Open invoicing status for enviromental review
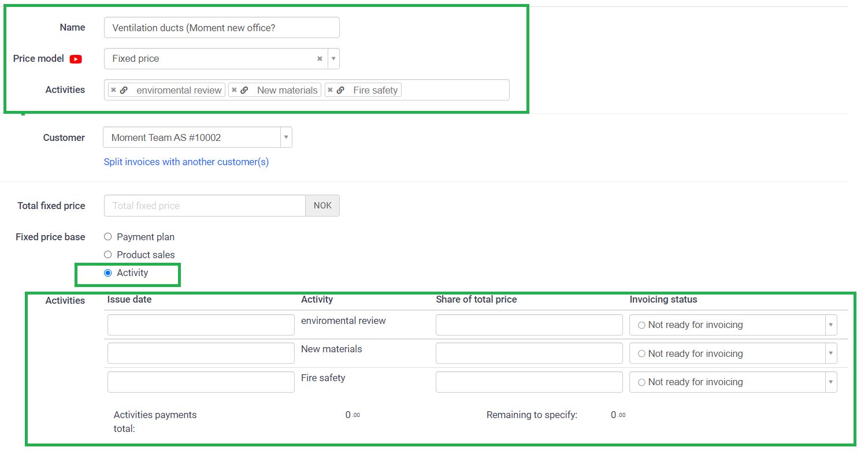This screenshot has height=462, width=868. coord(733,325)
